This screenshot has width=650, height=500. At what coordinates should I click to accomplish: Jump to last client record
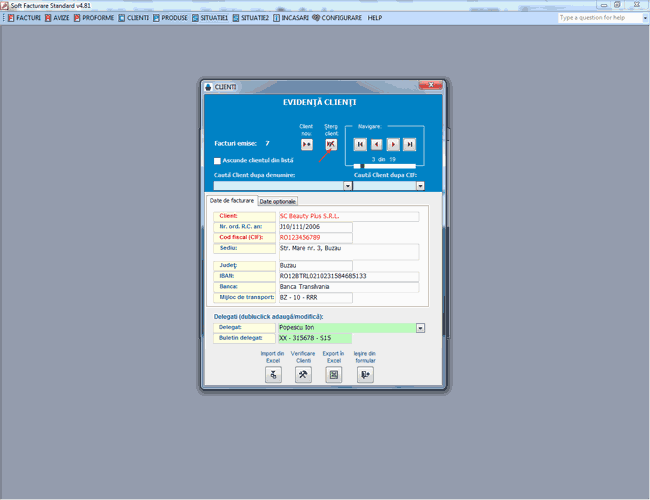[x=409, y=145]
